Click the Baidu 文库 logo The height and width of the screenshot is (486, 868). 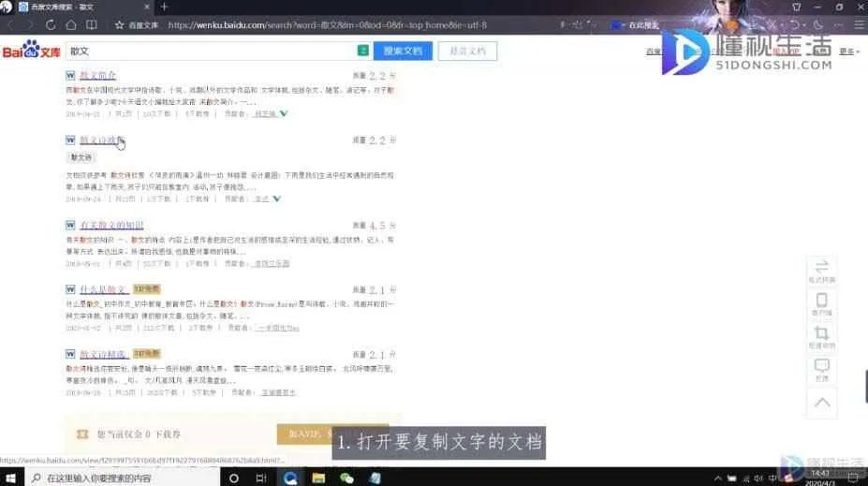31,51
